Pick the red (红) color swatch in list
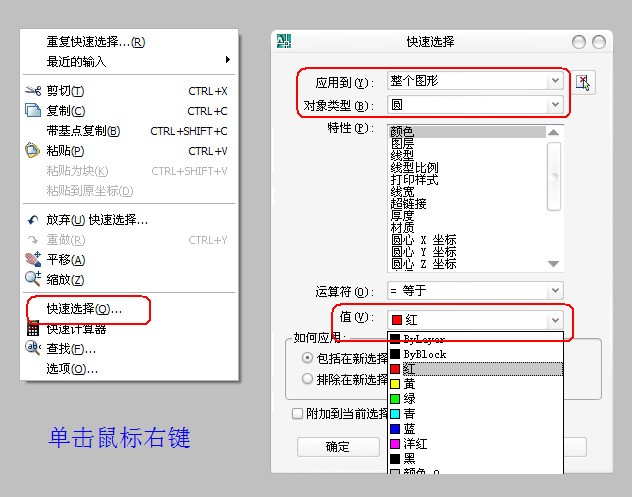The width and height of the screenshot is (632, 497). click(x=395, y=369)
